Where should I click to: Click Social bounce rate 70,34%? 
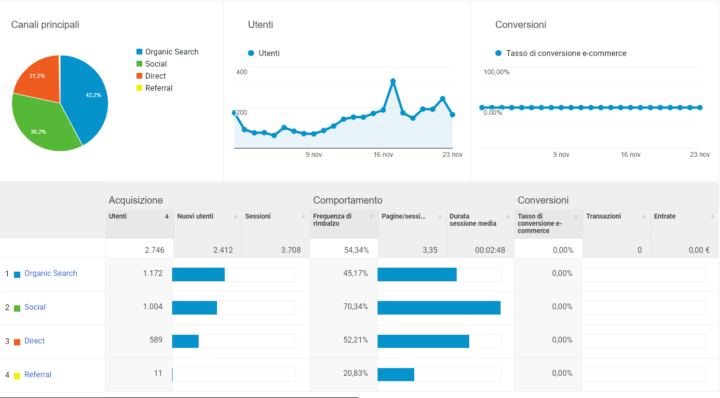[x=355, y=307]
